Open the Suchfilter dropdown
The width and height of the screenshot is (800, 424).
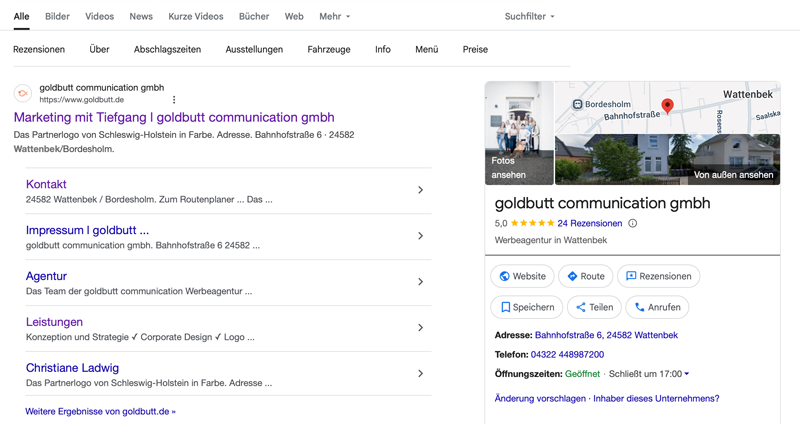[530, 17]
